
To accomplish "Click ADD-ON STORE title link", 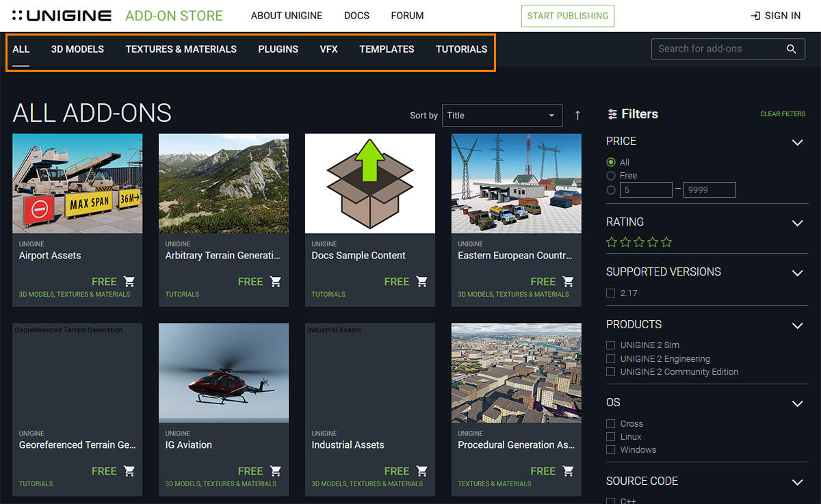I will click(174, 15).
